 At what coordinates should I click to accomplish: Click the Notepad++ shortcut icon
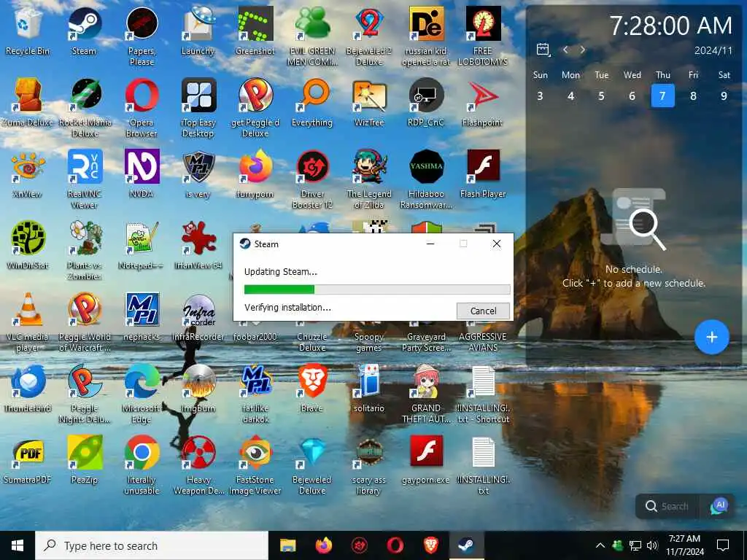[x=142, y=238]
